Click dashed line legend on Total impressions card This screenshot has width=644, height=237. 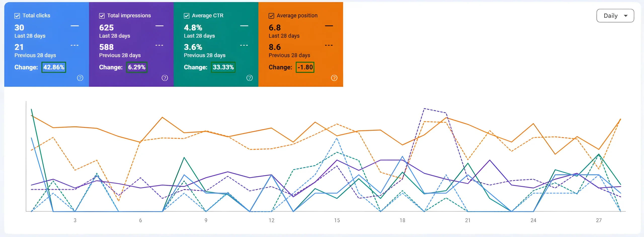[159, 45]
